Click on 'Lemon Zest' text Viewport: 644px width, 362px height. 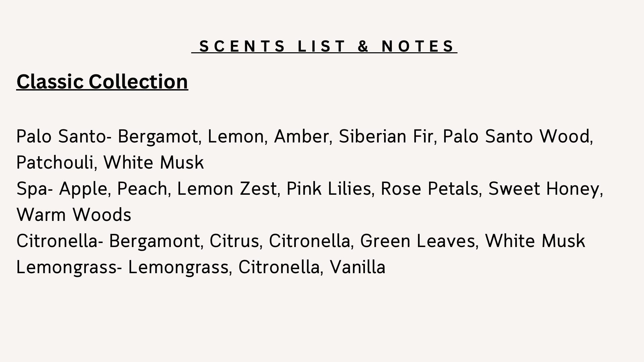[x=226, y=189]
